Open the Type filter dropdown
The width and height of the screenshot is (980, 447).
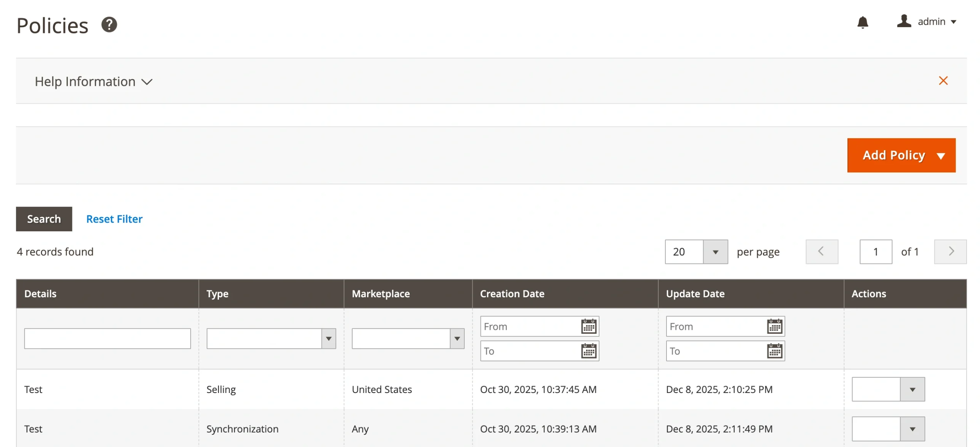click(328, 339)
